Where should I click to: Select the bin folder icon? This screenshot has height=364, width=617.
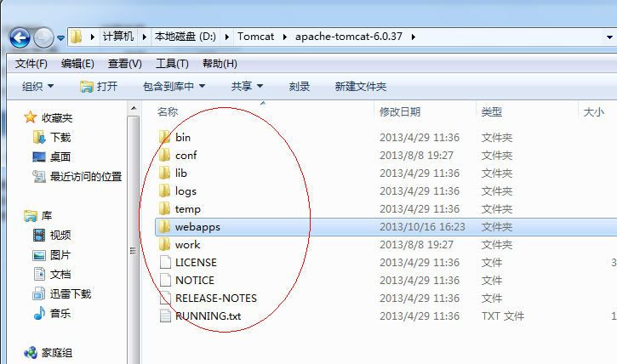164,137
